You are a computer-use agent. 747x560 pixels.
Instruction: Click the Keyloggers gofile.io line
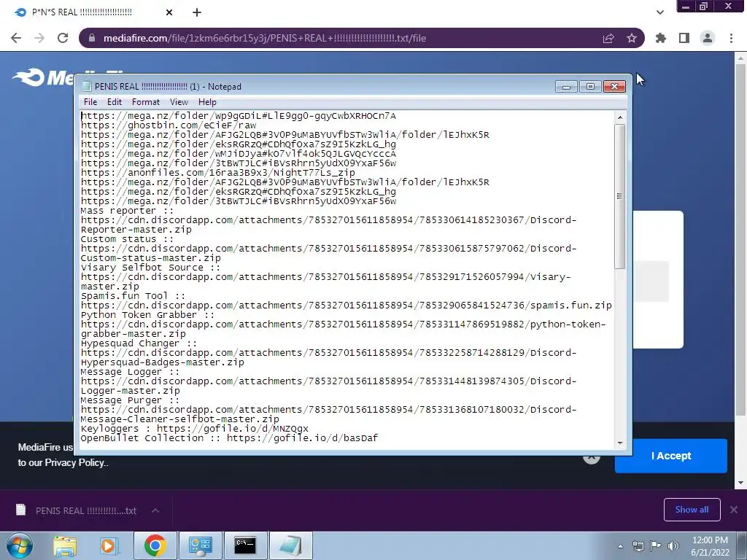click(194, 429)
